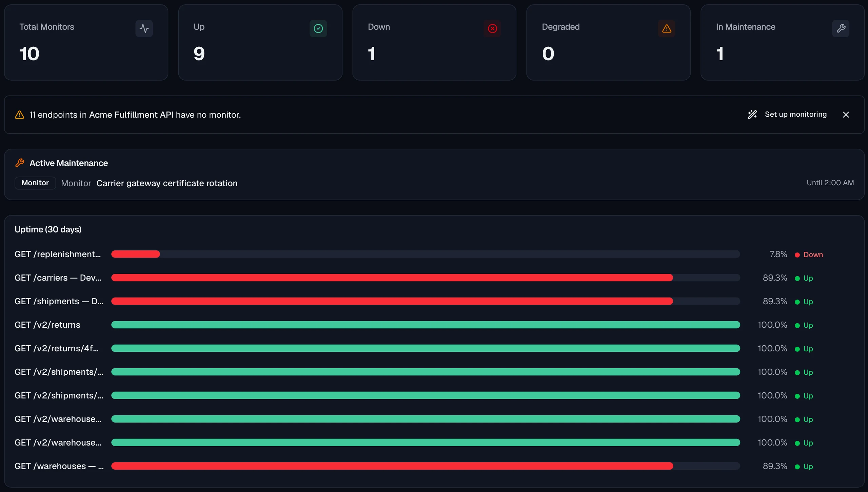This screenshot has height=492, width=868.
Task: Click the red X icon on Down card
Action: [492, 28]
